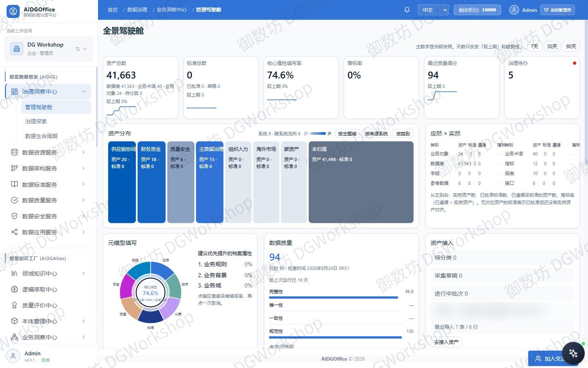588x368 pixels.
Task: Click the 采集草稿 0 entry
Action: pos(502,276)
